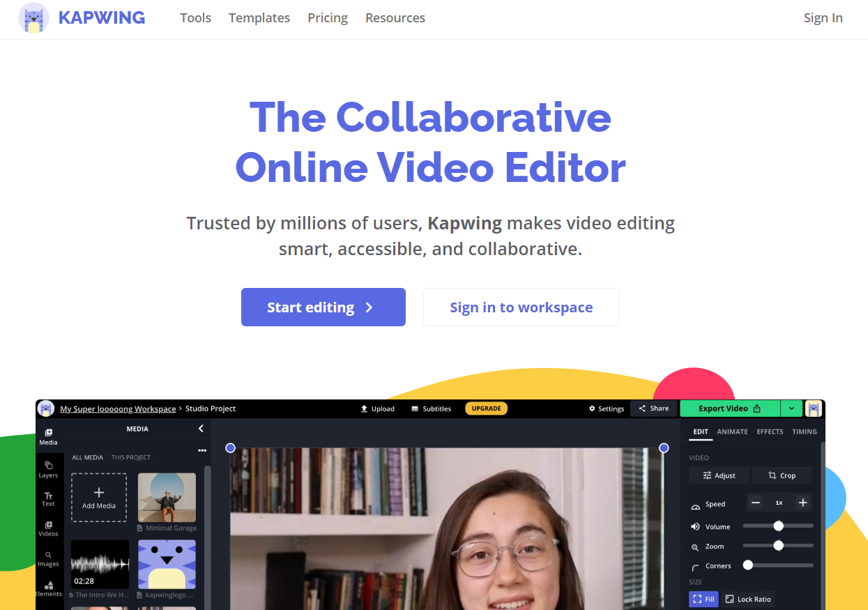Screen dimensions: 868x610
Task: Collapse the MEDIA panel with chevron
Action: (x=201, y=429)
